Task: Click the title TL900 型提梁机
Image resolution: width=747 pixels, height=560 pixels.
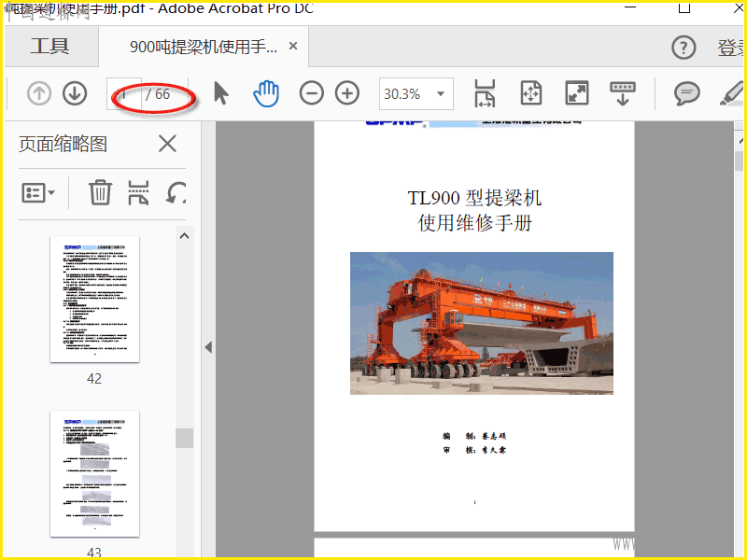Action: [x=474, y=198]
